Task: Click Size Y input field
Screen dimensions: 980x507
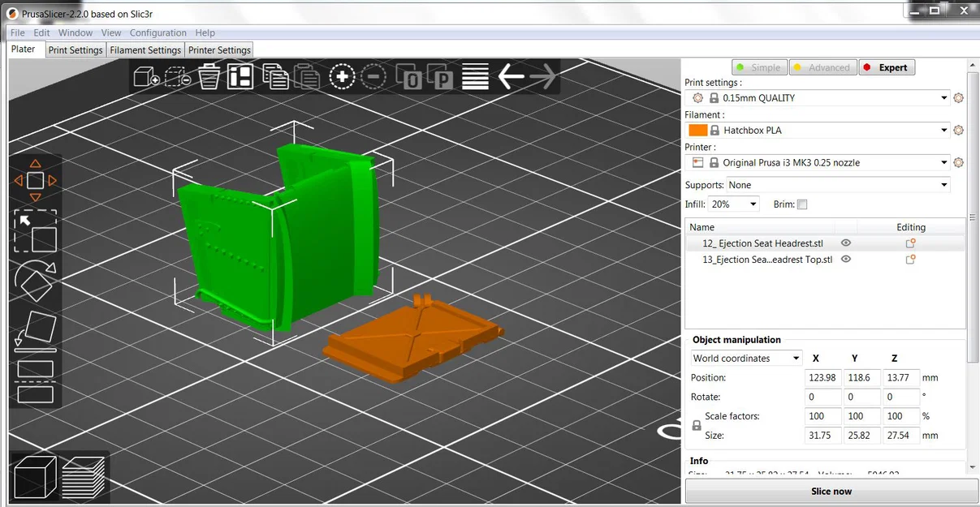Action: point(862,436)
